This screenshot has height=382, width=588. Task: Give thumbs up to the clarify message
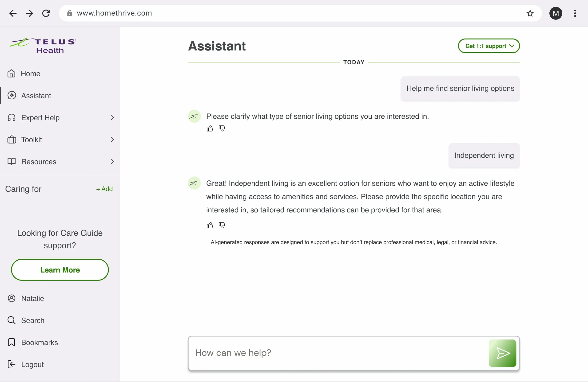tap(210, 129)
